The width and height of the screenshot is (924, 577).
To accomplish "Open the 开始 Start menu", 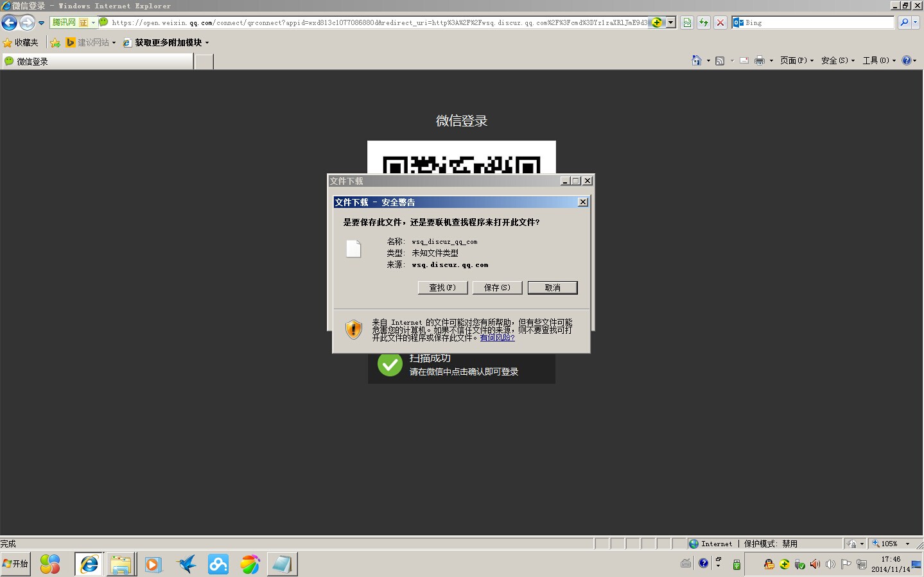I will pyautogui.click(x=15, y=564).
